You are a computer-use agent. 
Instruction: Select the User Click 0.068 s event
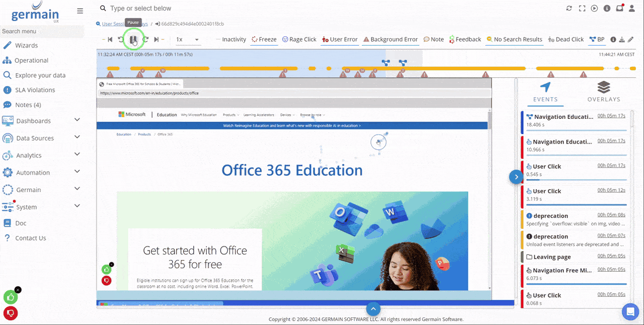click(575, 299)
